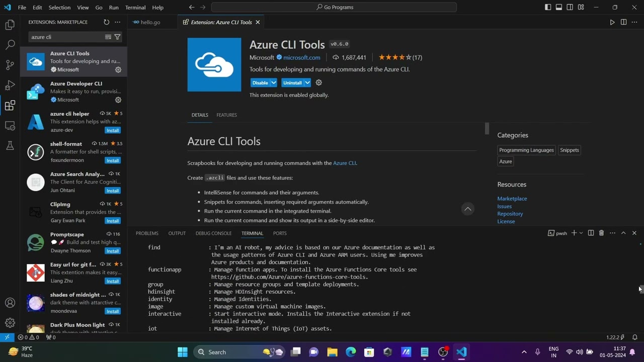
Task: Open the Selection menu
Action: (59, 7)
